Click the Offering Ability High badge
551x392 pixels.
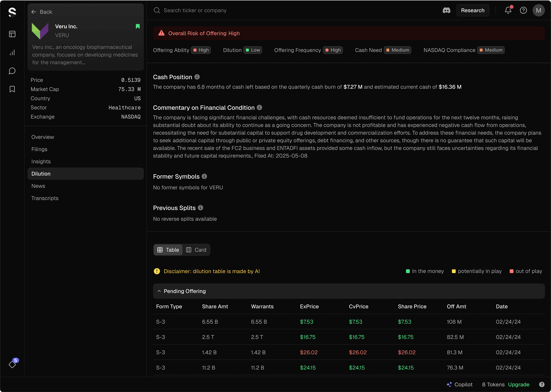(201, 50)
